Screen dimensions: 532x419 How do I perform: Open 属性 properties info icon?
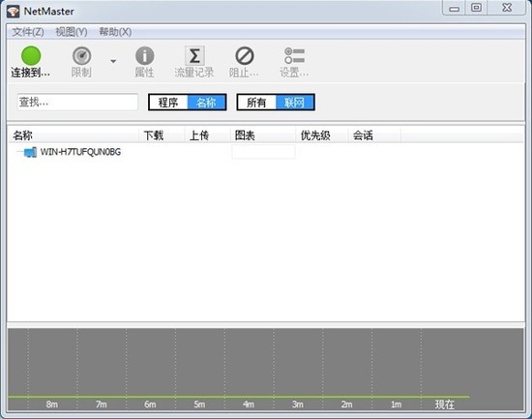point(144,56)
